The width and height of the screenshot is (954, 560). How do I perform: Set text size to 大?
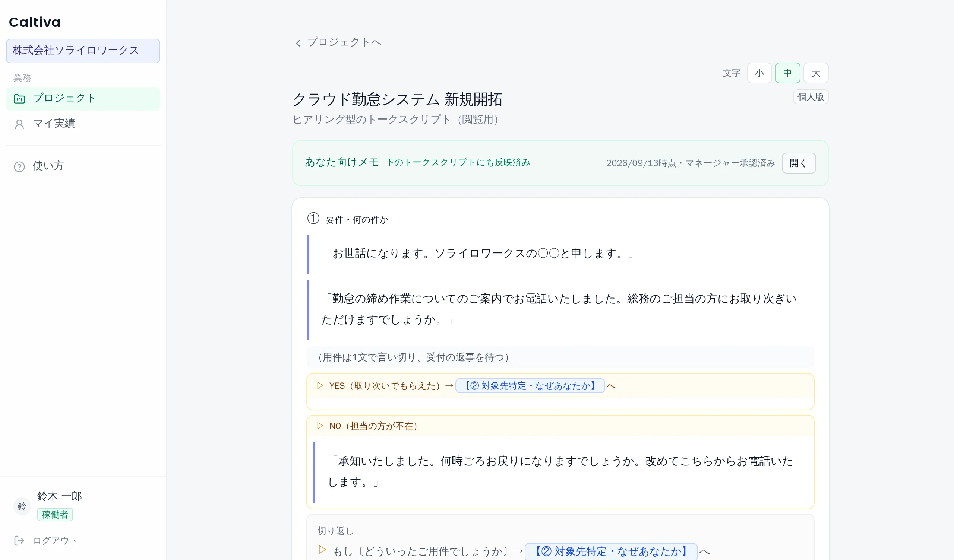click(x=816, y=73)
